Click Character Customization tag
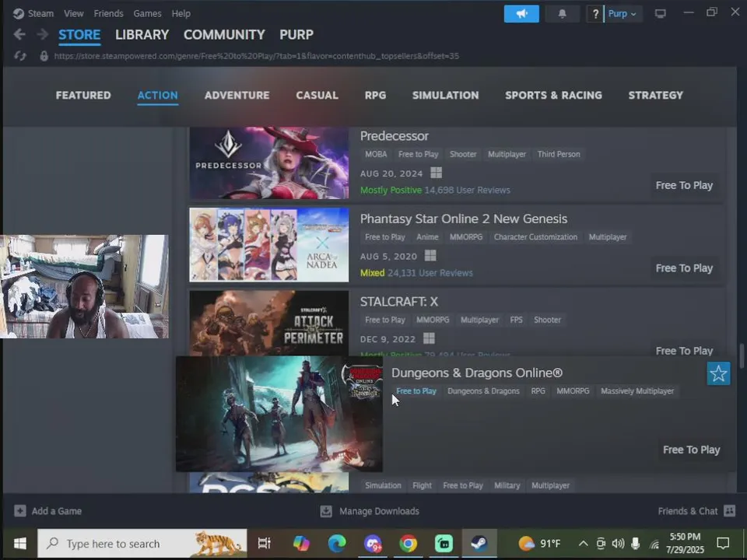The height and width of the screenshot is (560, 747). (535, 237)
